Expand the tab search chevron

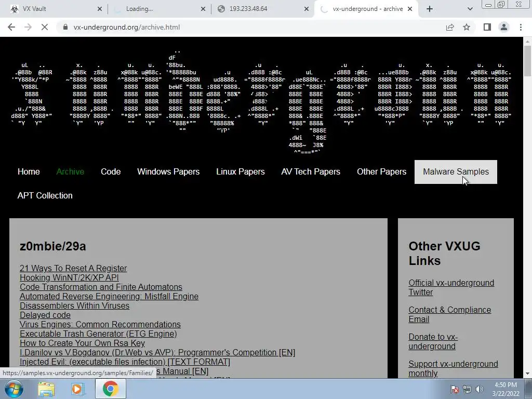[x=470, y=9]
